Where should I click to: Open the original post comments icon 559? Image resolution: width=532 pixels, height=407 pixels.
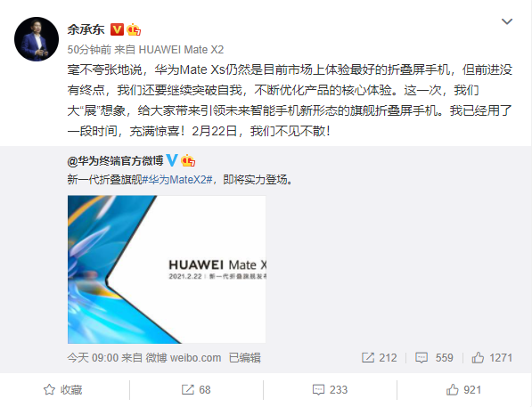tap(434, 358)
